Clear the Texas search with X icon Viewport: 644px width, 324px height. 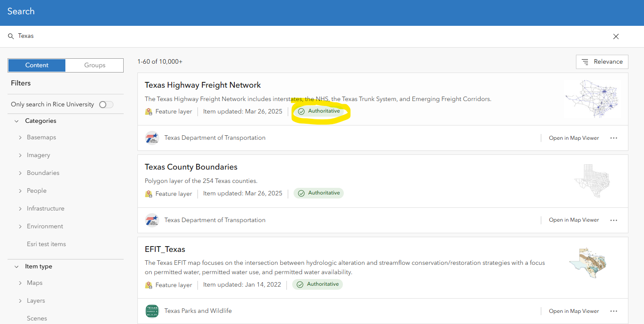click(616, 36)
